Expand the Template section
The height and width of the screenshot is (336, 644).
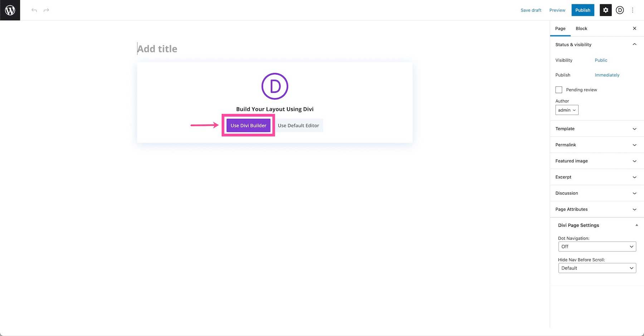(596, 129)
